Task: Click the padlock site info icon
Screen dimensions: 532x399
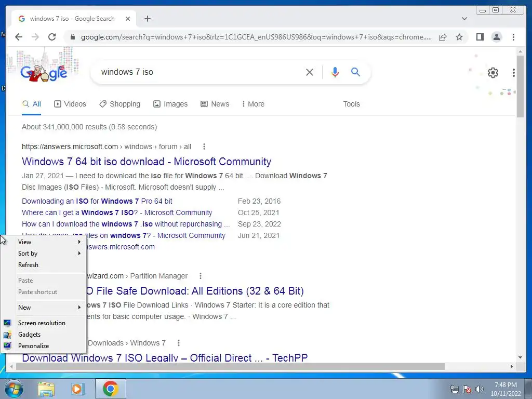Action: tap(72, 37)
